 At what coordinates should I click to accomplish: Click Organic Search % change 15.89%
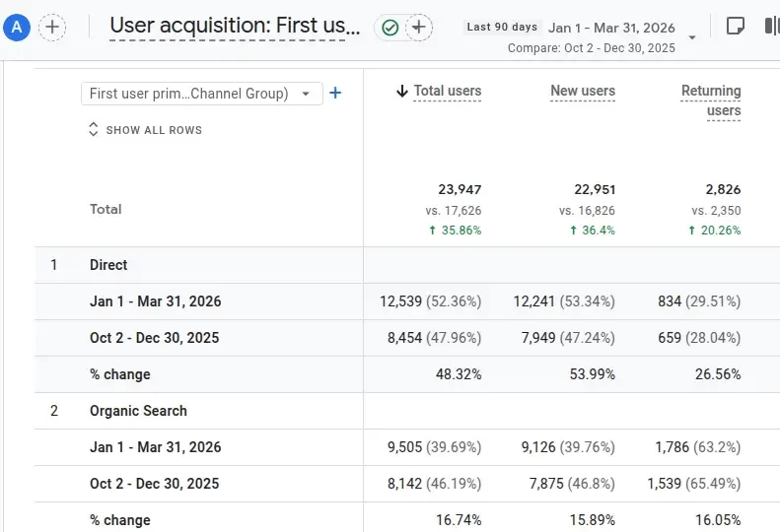pos(593,520)
